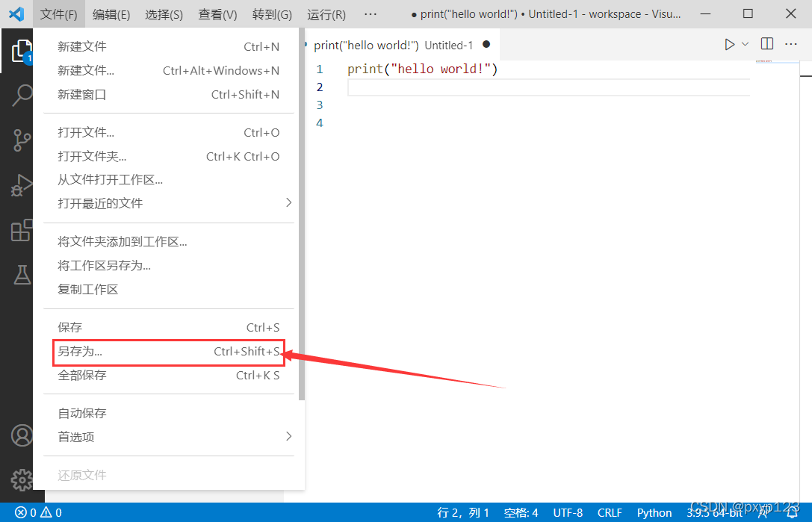Expand the 打开最近的文件 submenu arrow

289,202
